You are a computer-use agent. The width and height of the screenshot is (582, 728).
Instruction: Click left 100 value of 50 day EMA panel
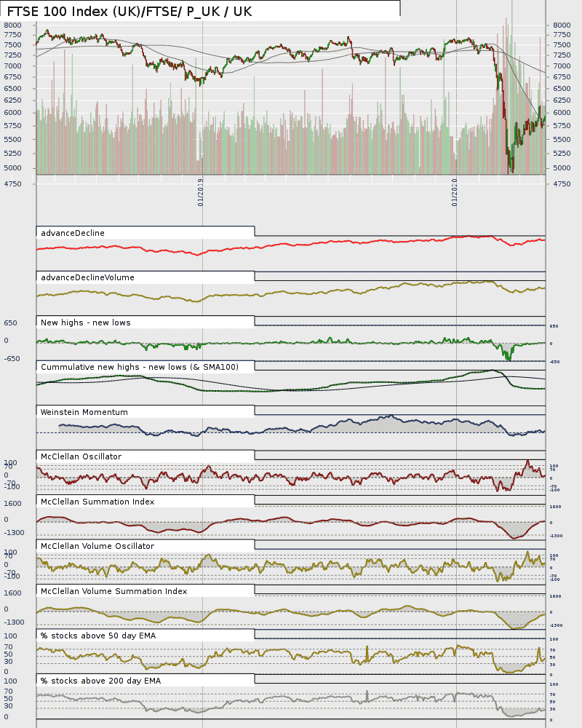pyautogui.click(x=10, y=636)
